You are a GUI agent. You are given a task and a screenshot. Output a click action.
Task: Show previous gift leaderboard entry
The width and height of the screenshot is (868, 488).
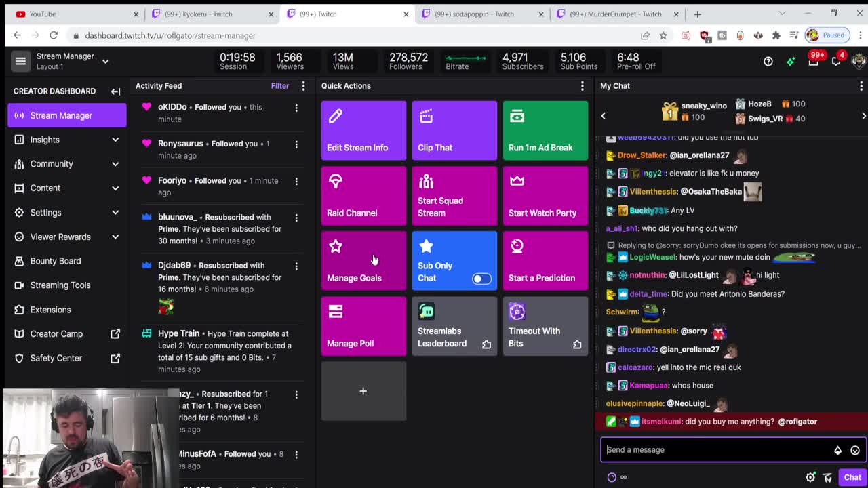[603, 116]
